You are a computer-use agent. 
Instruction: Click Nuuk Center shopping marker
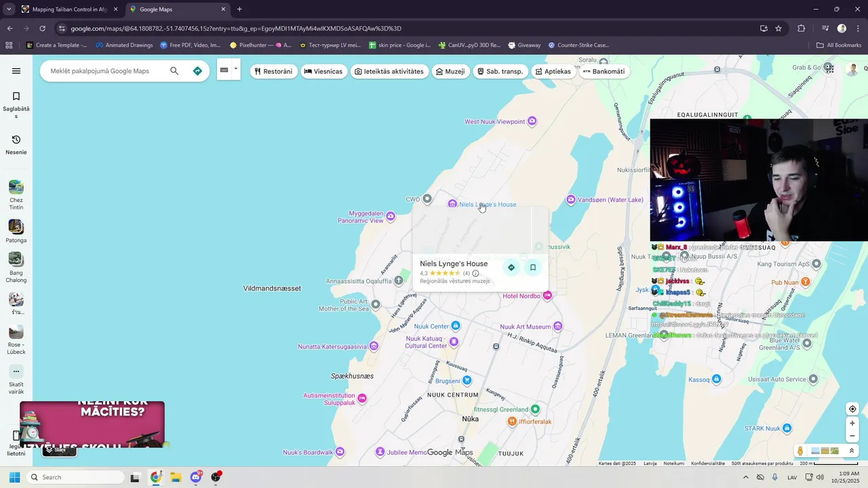(x=456, y=326)
